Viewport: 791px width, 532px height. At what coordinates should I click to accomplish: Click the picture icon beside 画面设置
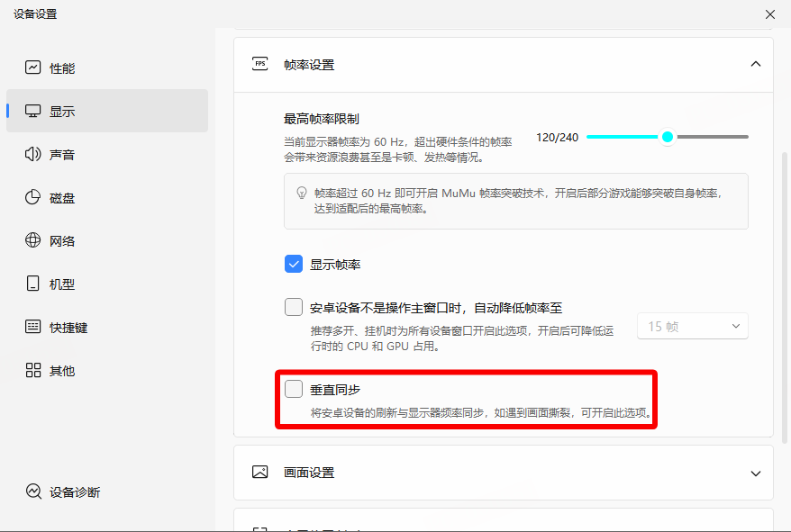pos(259,472)
